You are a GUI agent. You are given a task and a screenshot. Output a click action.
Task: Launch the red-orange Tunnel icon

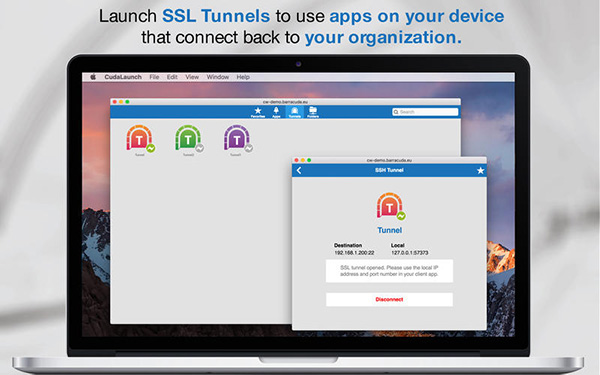pyautogui.click(x=140, y=139)
